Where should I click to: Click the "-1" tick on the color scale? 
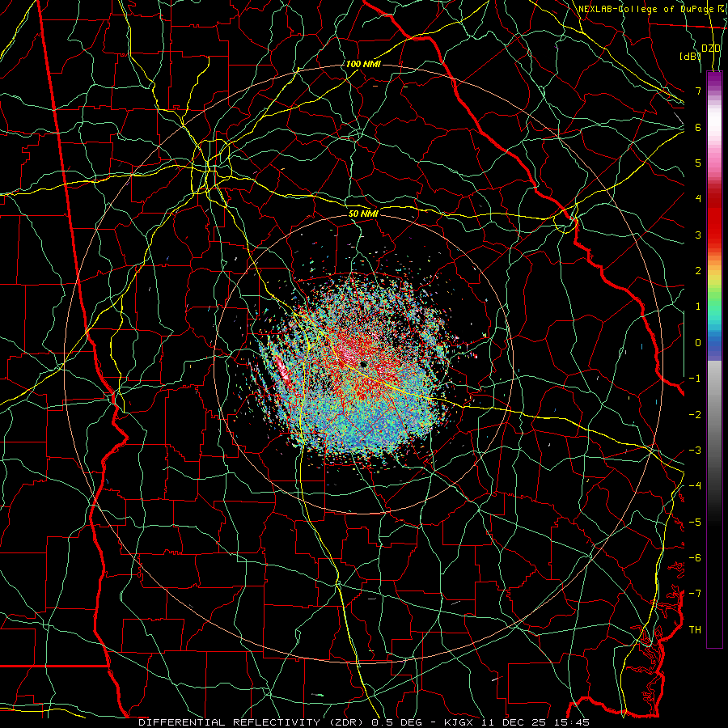point(695,379)
